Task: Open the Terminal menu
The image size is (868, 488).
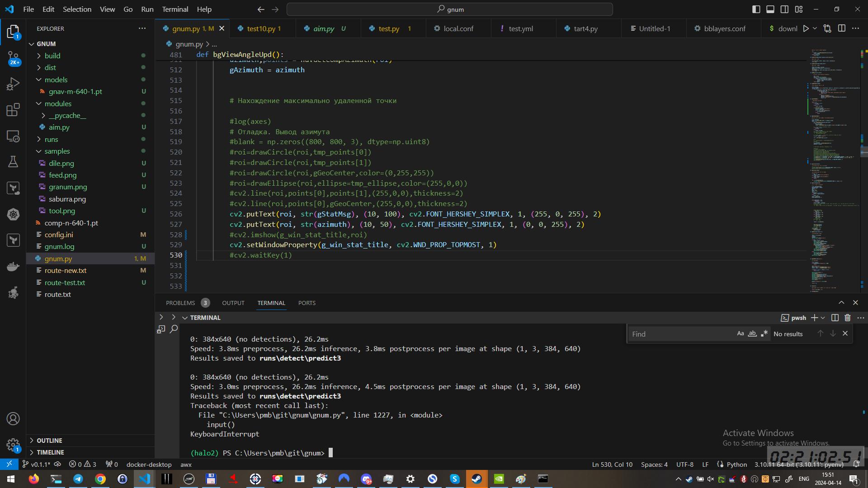Action: (x=175, y=9)
